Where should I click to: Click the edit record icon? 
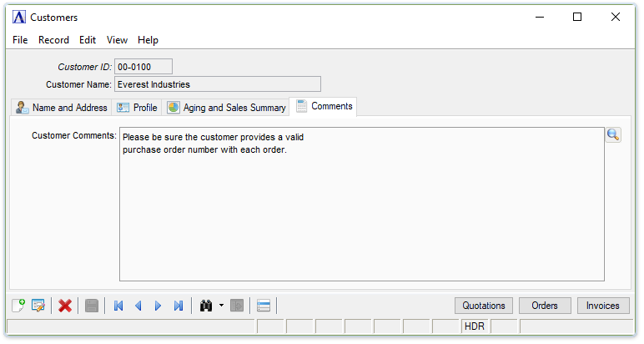click(x=38, y=306)
